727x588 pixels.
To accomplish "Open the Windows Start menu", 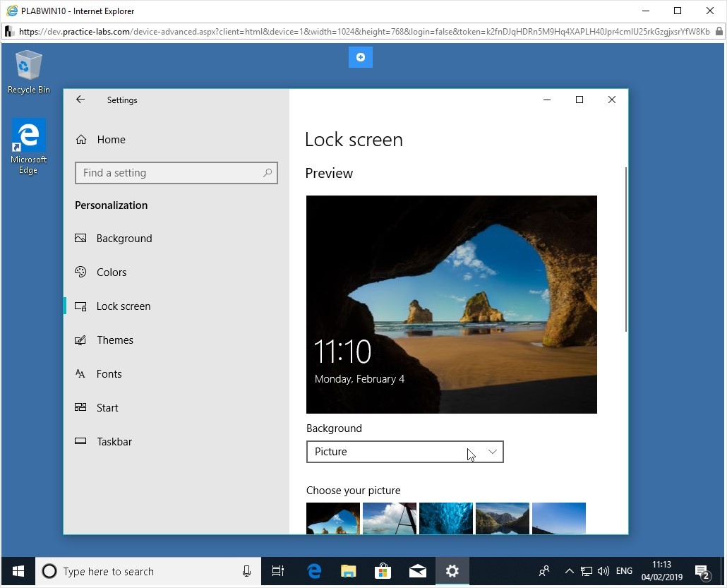I will tap(18, 571).
